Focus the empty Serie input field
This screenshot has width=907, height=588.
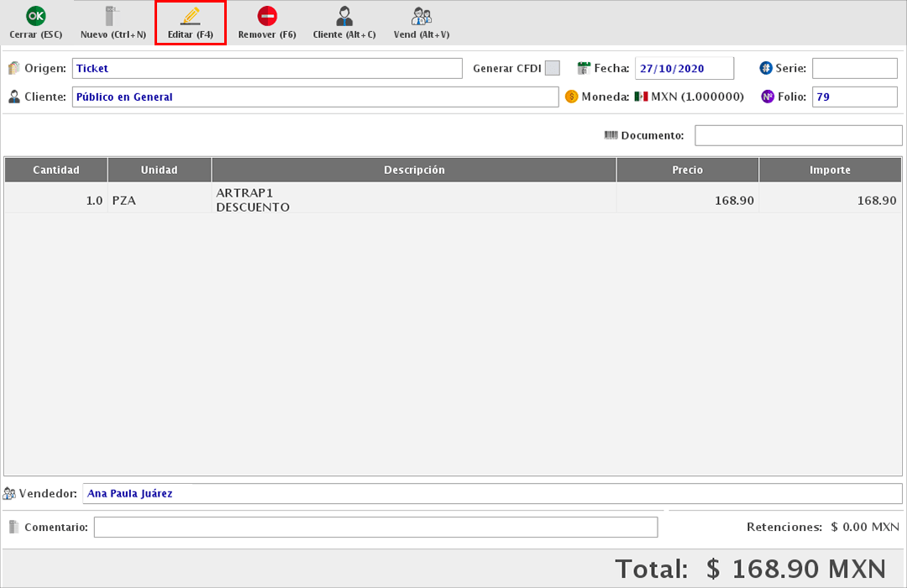coord(854,69)
